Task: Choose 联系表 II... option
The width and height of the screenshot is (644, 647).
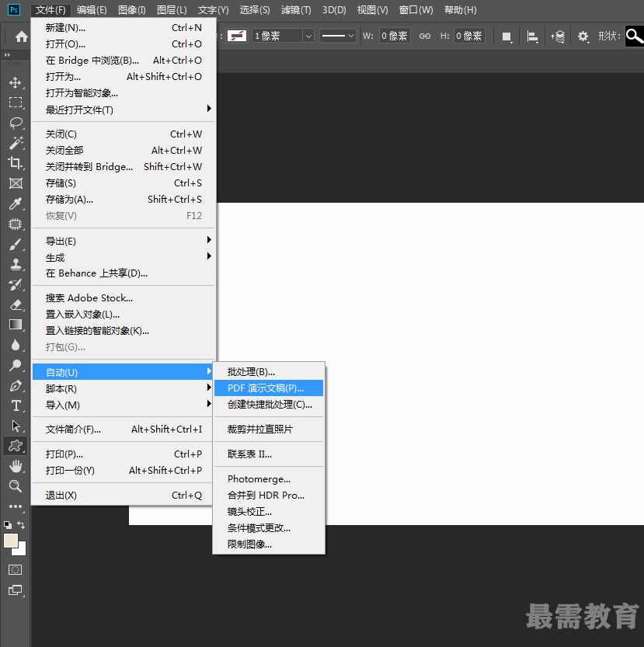Action: pos(269,454)
